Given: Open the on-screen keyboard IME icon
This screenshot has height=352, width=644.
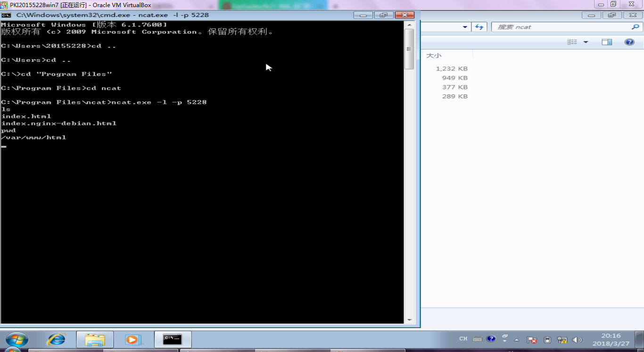Looking at the screenshot, I should [477, 339].
